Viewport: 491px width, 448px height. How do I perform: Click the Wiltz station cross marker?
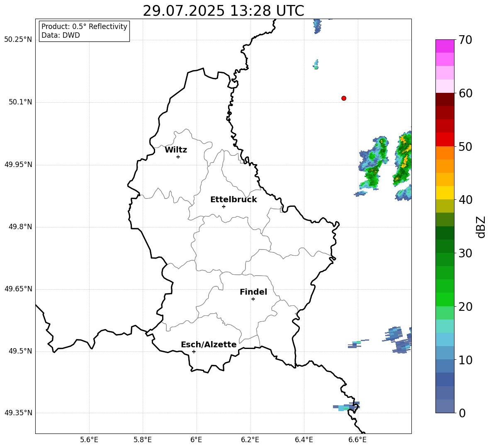[178, 157]
